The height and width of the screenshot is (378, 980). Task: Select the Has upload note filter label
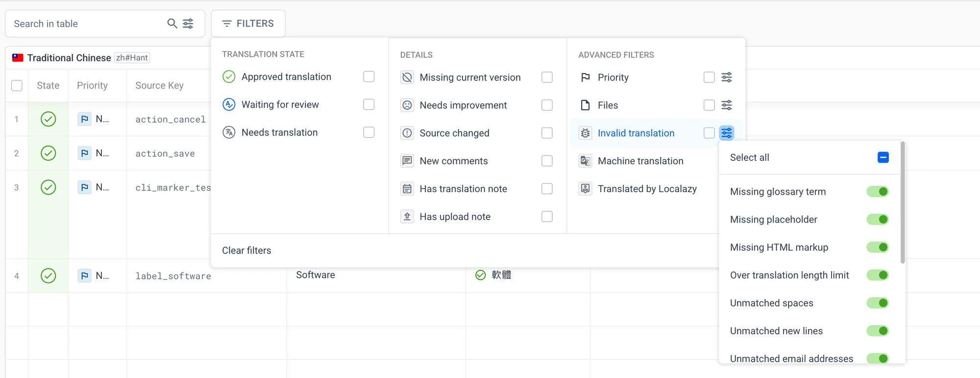(x=455, y=217)
